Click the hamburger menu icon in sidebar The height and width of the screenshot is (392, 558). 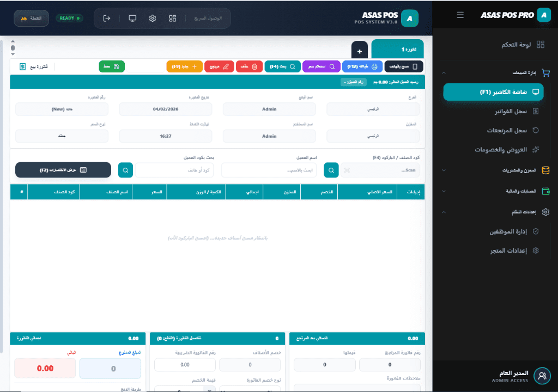(x=460, y=15)
